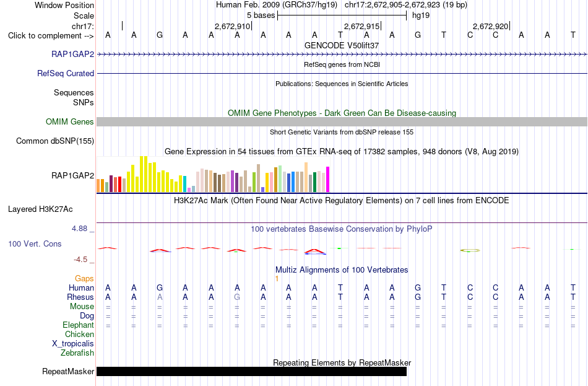Open the Common dbSNP(155) track label

54,141
